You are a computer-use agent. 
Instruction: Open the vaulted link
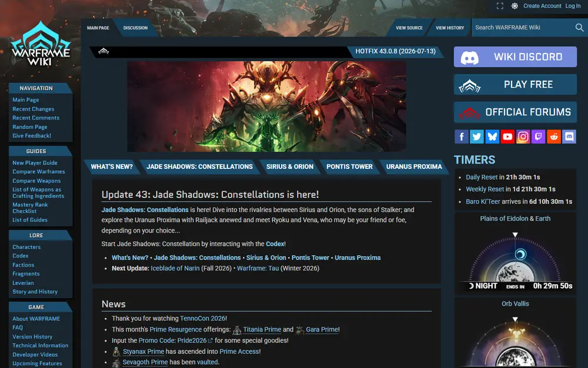click(x=208, y=362)
